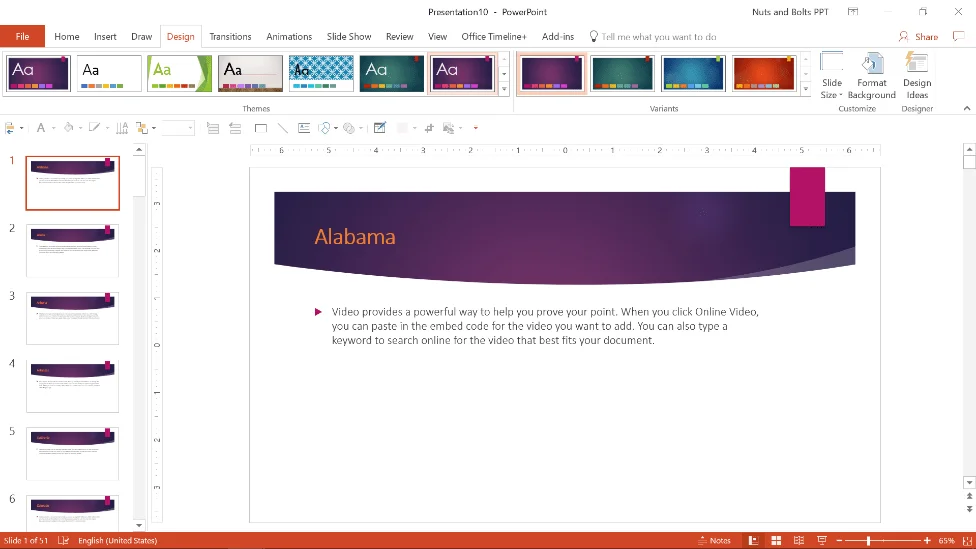Image resolution: width=976 pixels, height=549 pixels.
Task: Click the combine shapes overlapping circles icon
Action: tap(349, 128)
